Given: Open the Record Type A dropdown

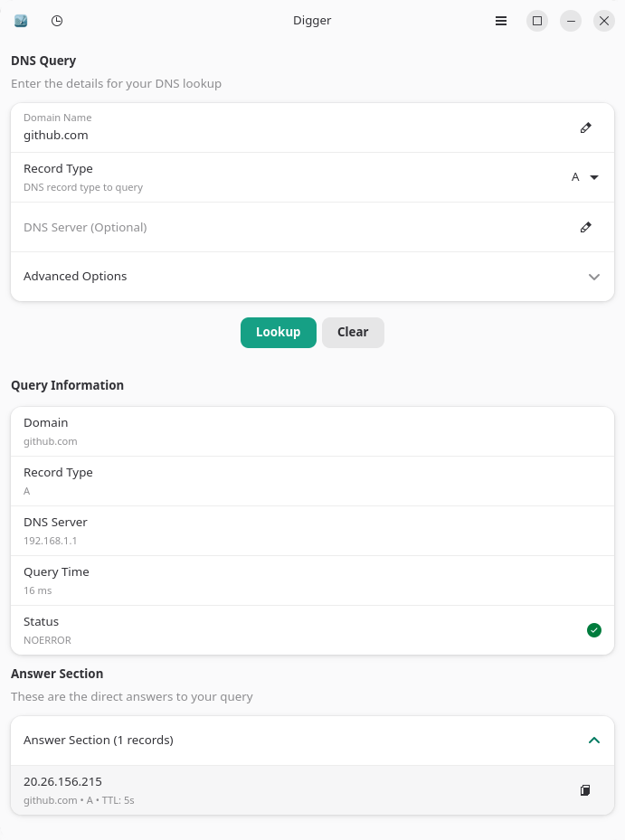Looking at the screenshot, I should [585, 177].
